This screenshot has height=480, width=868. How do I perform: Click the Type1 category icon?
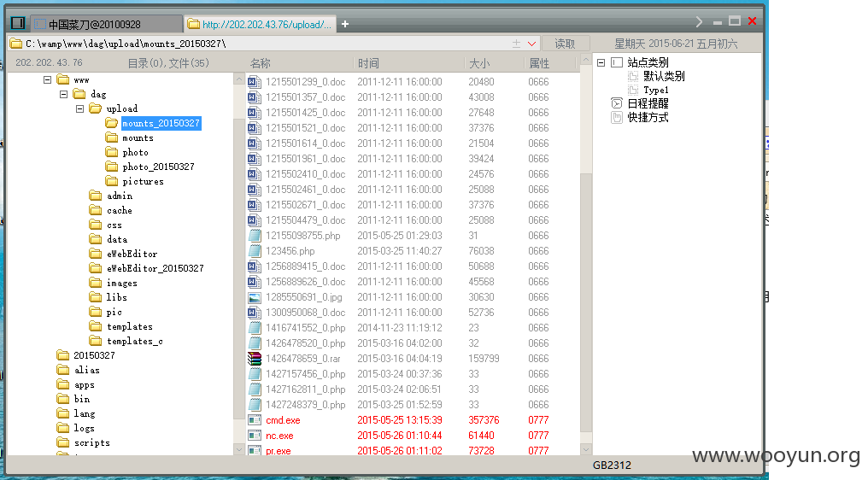click(633, 90)
